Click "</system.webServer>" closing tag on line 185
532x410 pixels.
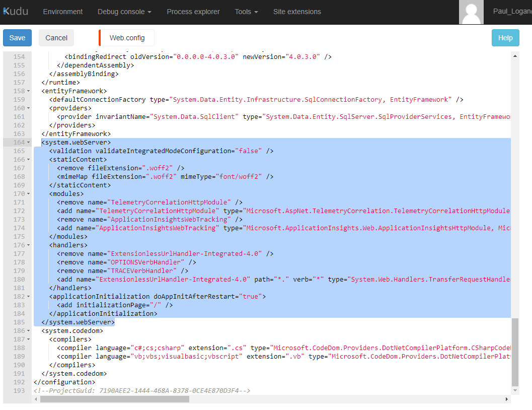pos(78,322)
